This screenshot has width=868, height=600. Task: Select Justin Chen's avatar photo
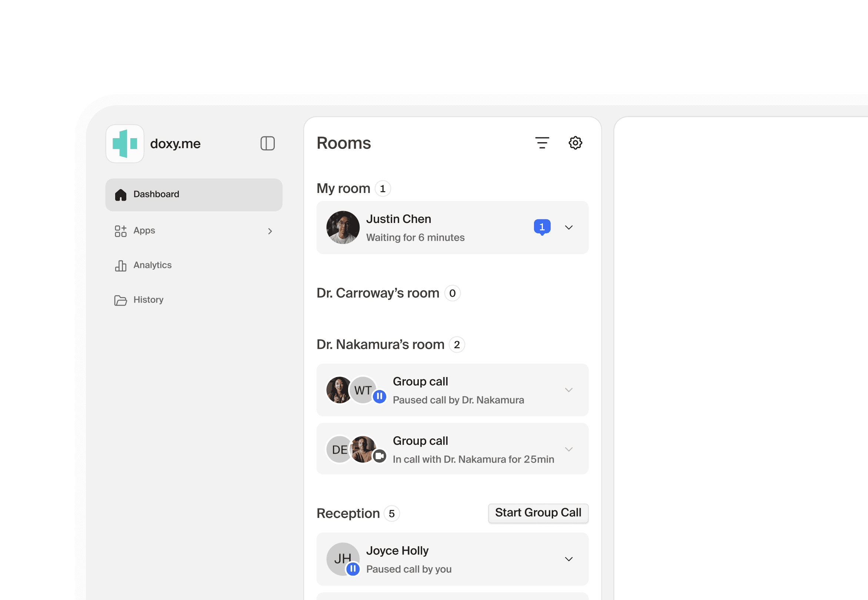click(x=343, y=227)
